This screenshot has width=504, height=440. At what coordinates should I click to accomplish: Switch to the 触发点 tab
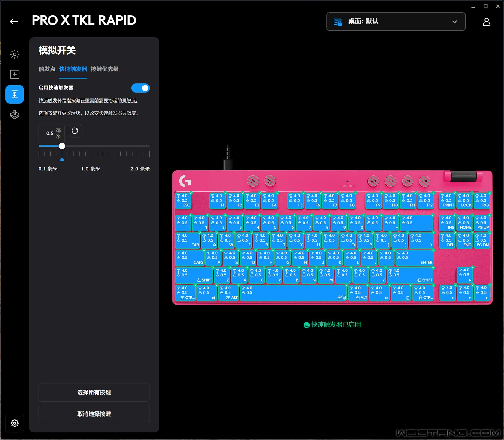47,69
